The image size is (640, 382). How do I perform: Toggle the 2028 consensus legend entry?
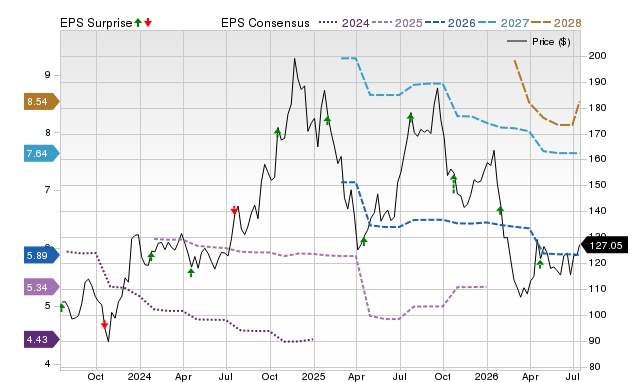(556, 23)
